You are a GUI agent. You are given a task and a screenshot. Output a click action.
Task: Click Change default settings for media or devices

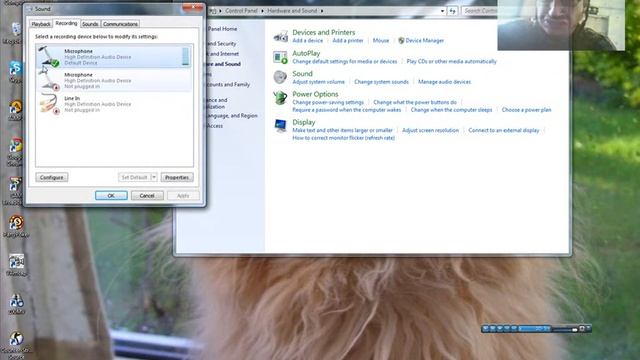tap(344, 61)
